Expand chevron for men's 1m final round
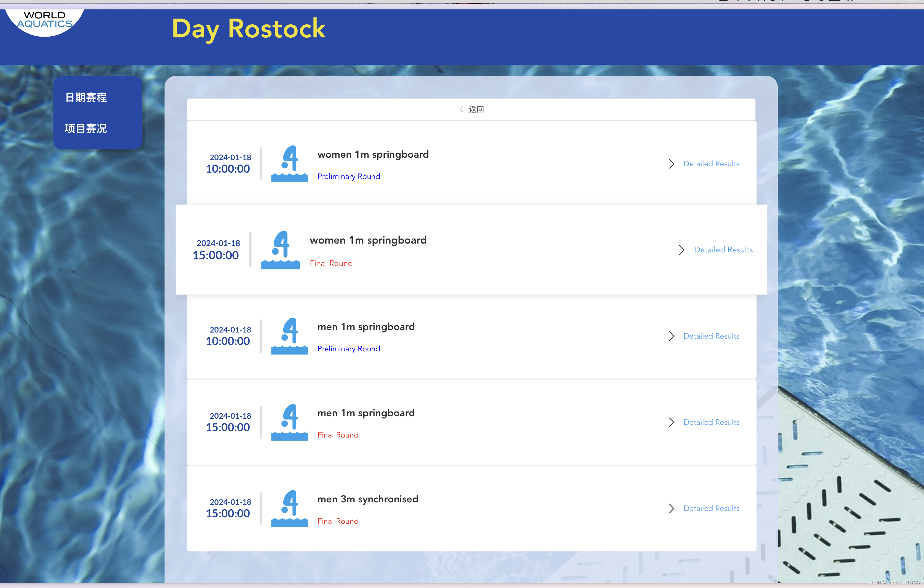The width and height of the screenshot is (924, 588). point(671,422)
